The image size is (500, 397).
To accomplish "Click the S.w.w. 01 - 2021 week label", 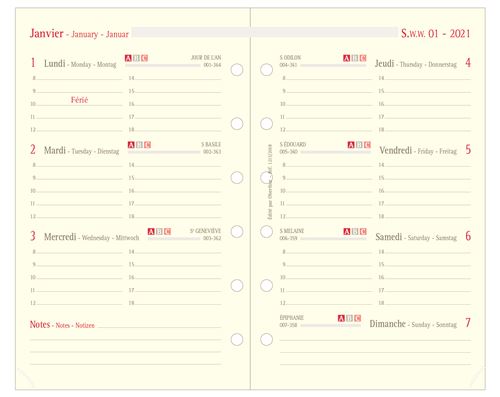I will point(435,33).
